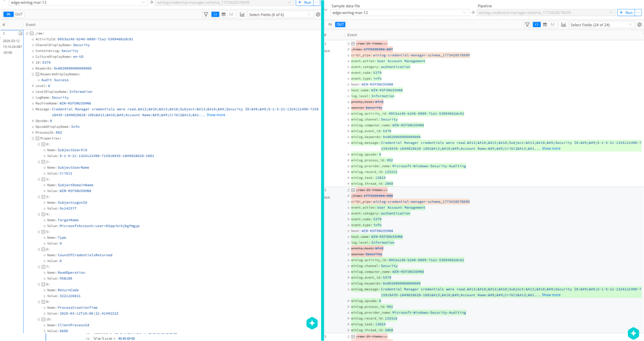
Task: Switch left panel to OUT view
Action: pyautogui.click(x=19, y=14)
